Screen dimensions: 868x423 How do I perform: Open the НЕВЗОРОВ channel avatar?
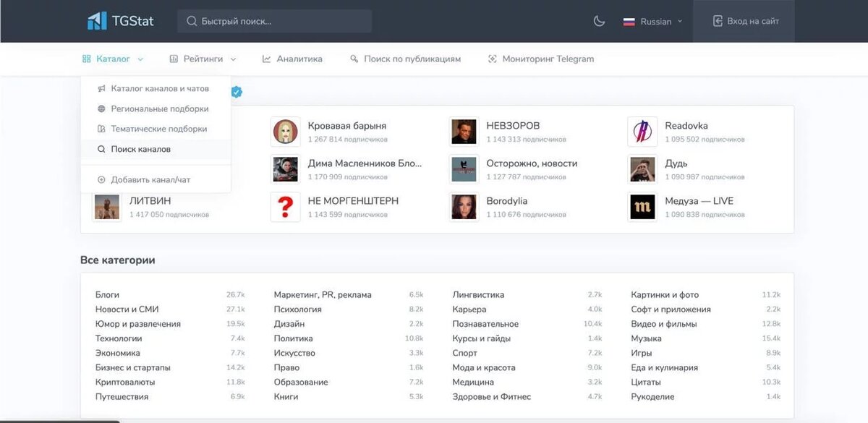coord(464,132)
